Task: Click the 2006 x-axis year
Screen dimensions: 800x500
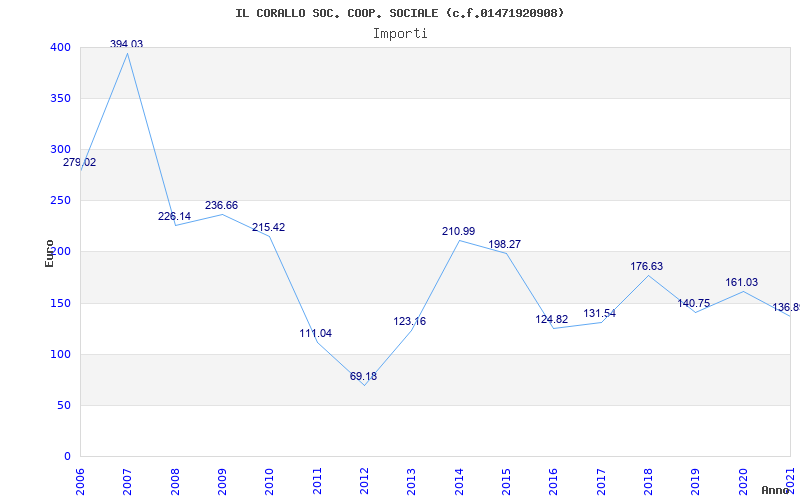Action: tap(81, 481)
